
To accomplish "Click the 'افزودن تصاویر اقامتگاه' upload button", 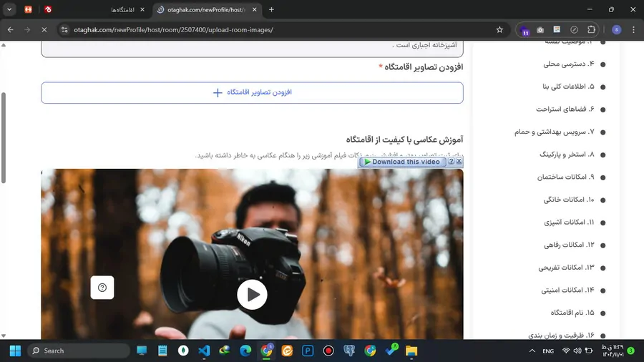I will 252,93.
